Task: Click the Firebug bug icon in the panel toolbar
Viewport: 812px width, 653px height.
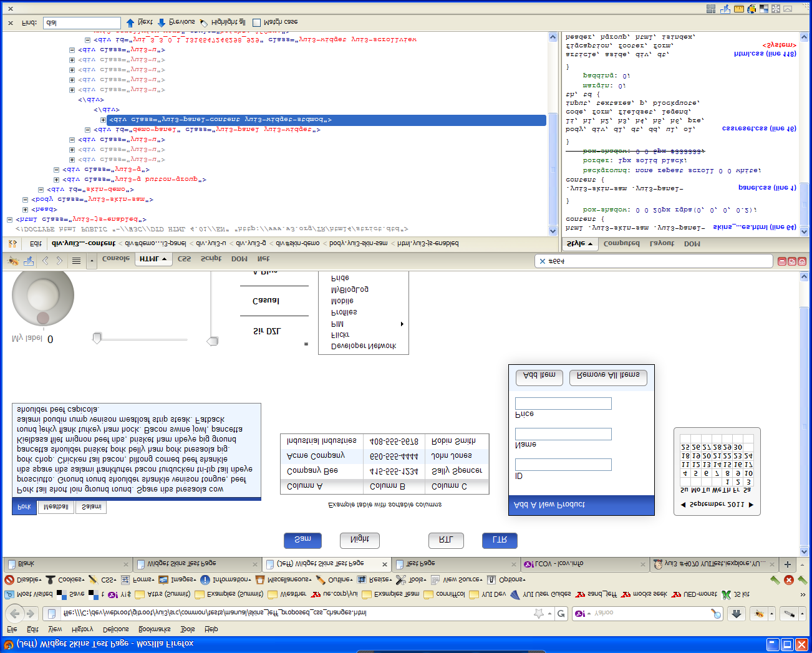Action: click(12, 261)
